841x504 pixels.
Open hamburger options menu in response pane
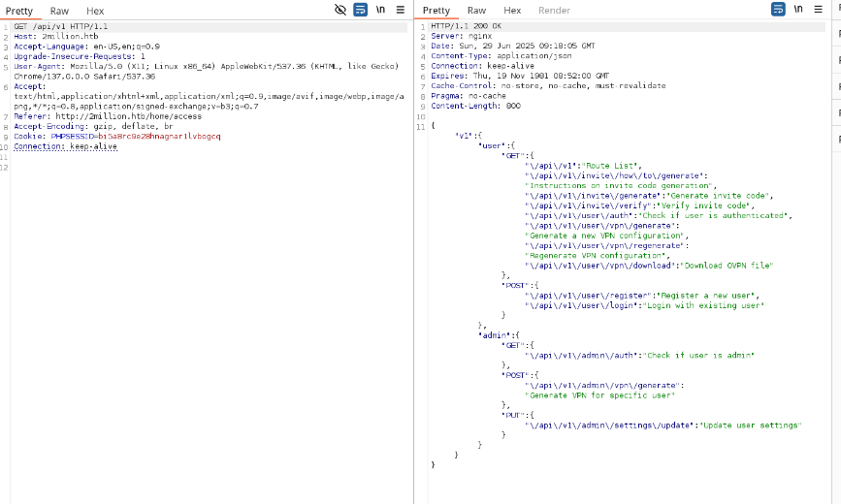818,9
